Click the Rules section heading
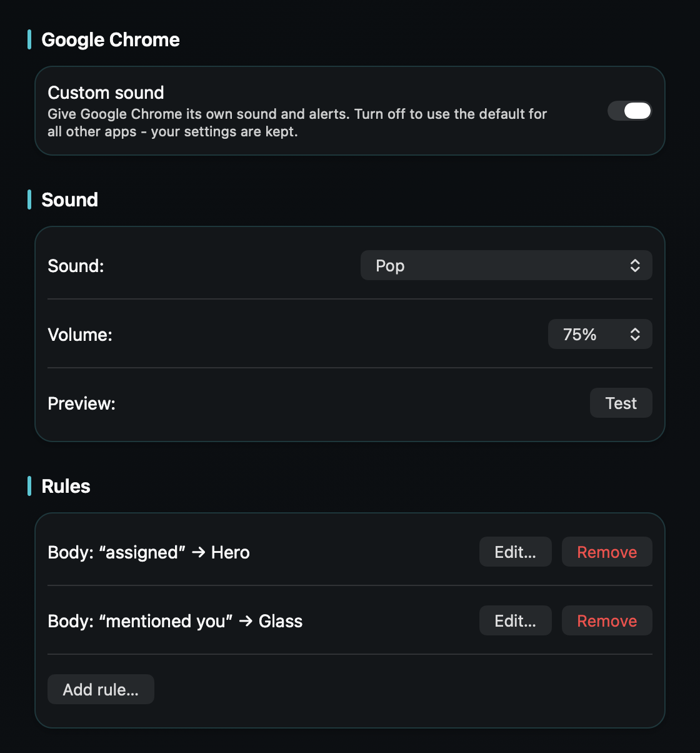The image size is (700, 753). point(66,487)
